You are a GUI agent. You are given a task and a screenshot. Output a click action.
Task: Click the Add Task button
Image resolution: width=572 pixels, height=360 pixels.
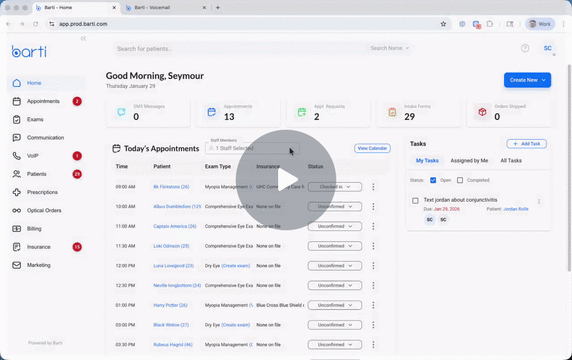[526, 144]
